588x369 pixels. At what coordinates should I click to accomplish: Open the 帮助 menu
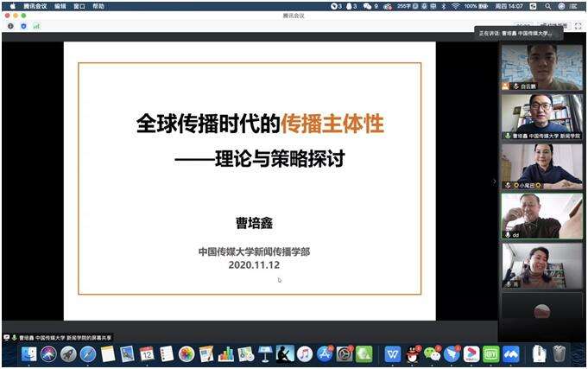98,6
